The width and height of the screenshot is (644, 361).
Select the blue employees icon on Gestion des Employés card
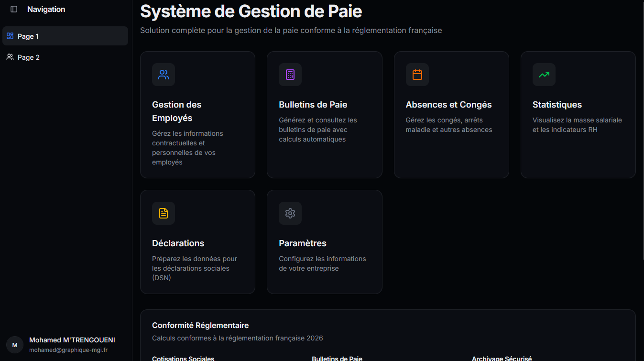[163, 75]
